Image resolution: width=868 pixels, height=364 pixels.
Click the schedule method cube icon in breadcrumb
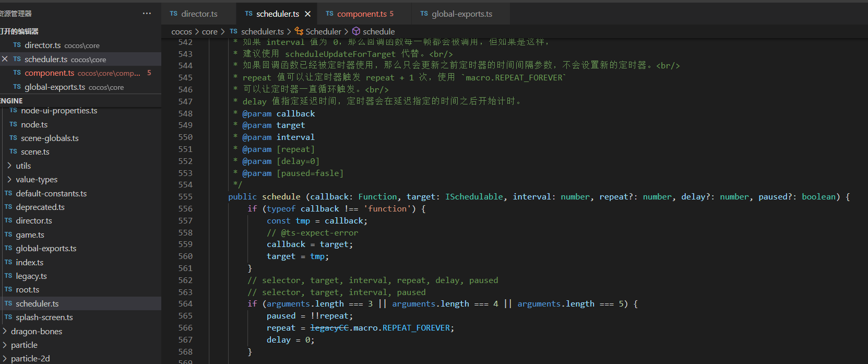tap(356, 31)
